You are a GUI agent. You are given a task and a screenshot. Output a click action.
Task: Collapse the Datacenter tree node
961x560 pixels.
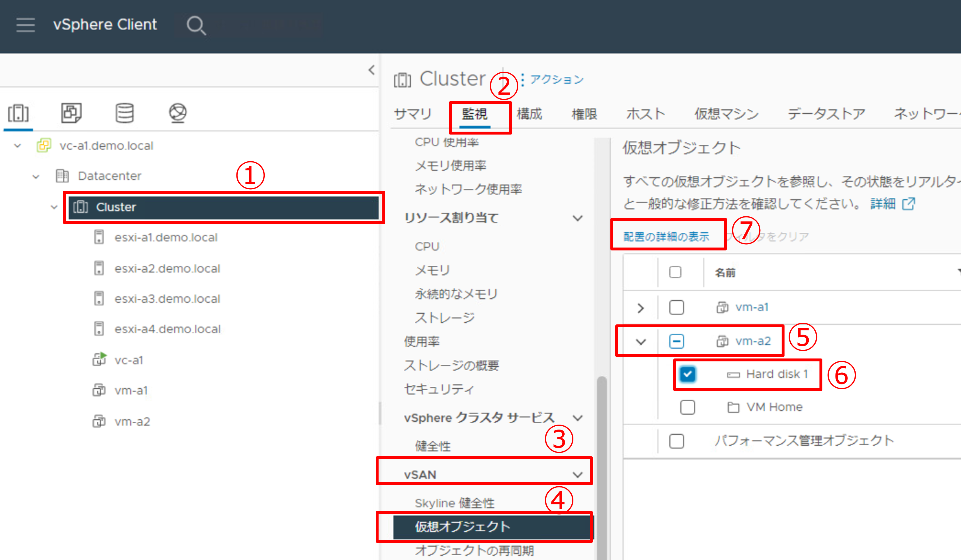pos(36,177)
